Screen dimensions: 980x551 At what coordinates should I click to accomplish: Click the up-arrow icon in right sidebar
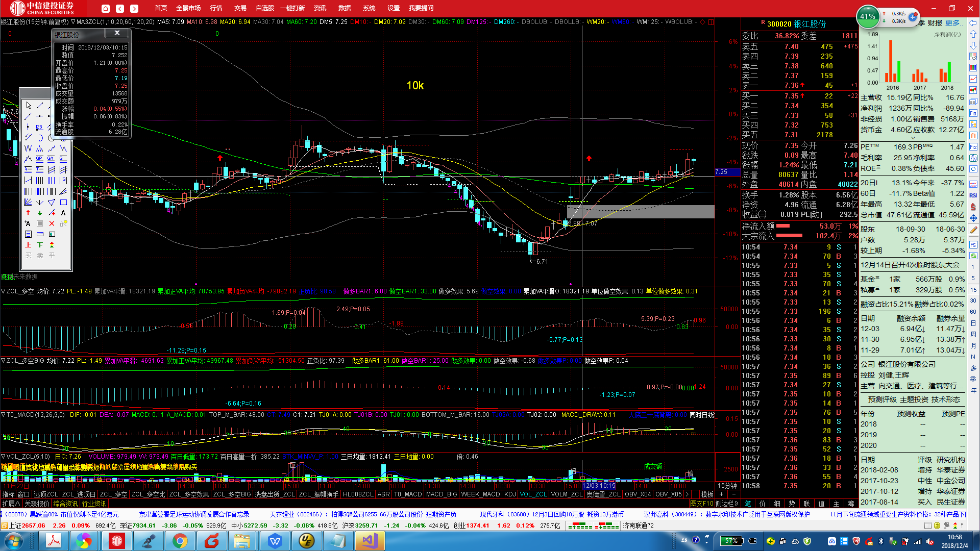[x=973, y=34]
